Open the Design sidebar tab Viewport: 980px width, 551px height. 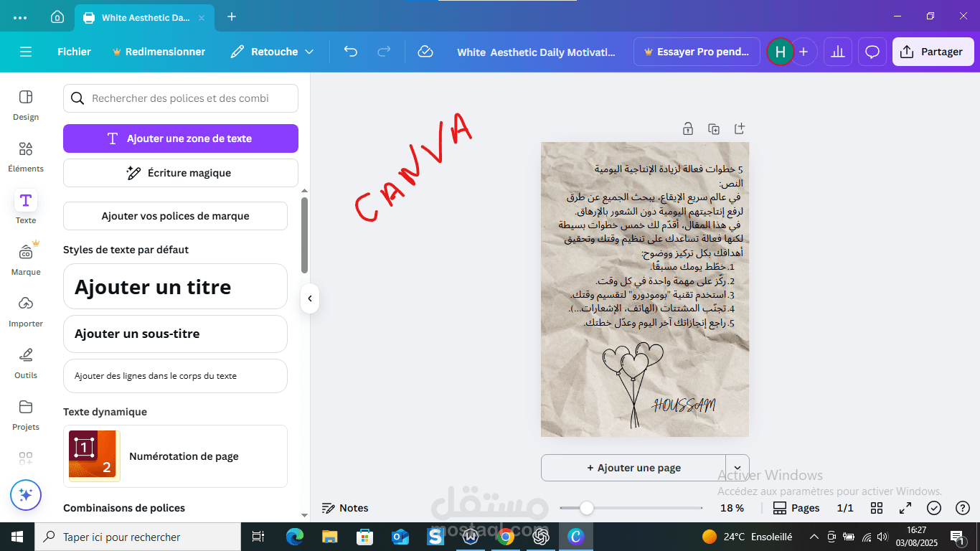(x=26, y=105)
